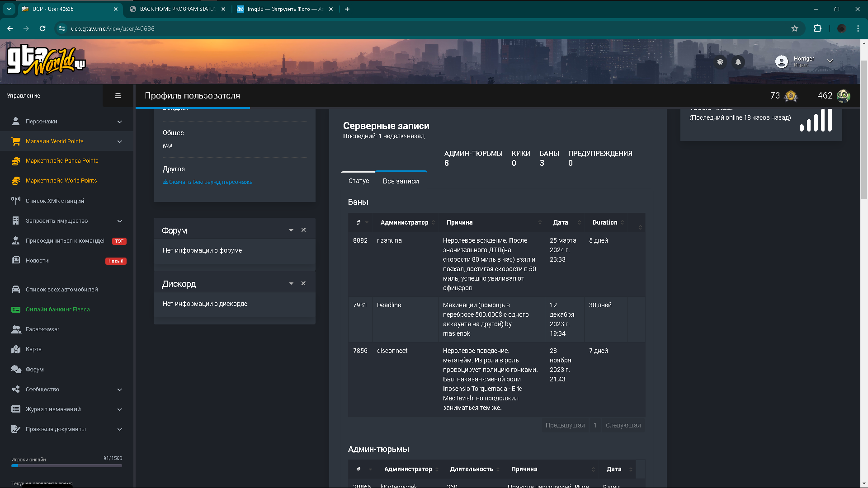Click the Fleeca banking money icon

click(16, 310)
